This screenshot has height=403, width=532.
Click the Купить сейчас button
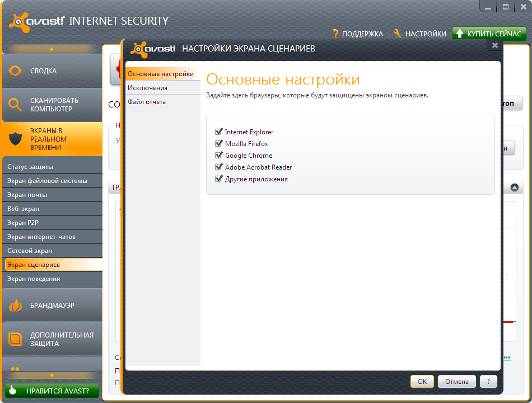489,34
